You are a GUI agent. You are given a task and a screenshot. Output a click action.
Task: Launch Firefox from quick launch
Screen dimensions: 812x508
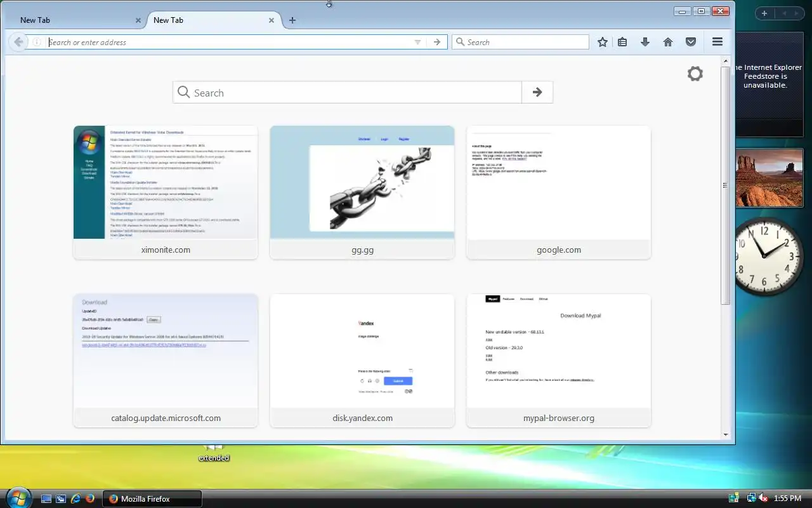pos(90,499)
